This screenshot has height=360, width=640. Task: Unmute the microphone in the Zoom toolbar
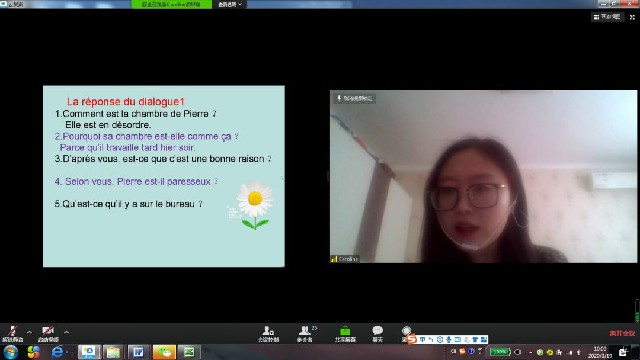13,333
